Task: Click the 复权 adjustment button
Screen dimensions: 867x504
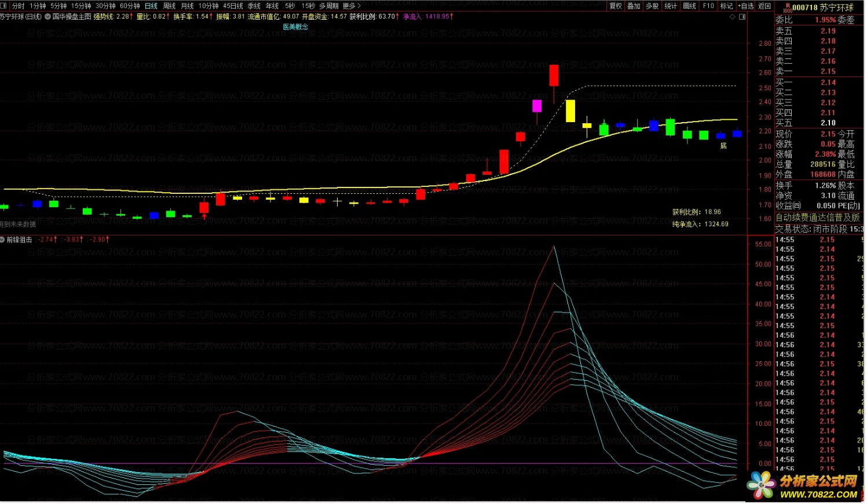Action: [x=616, y=6]
